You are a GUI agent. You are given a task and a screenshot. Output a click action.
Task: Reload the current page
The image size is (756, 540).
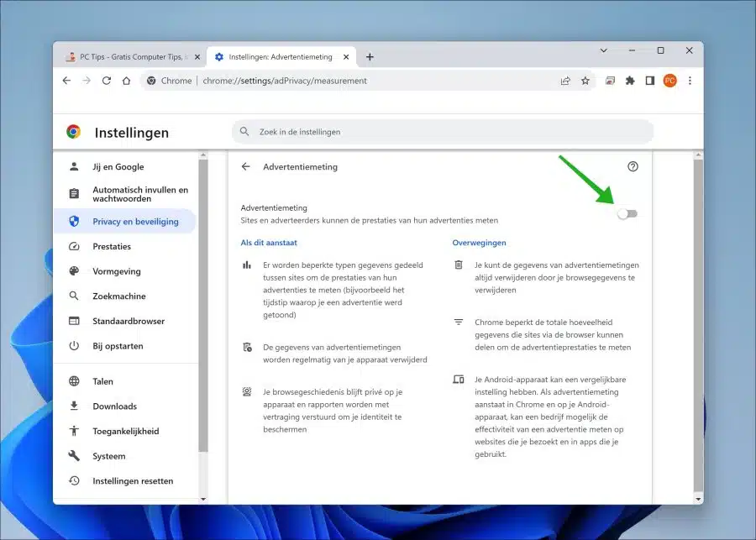click(x=107, y=81)
